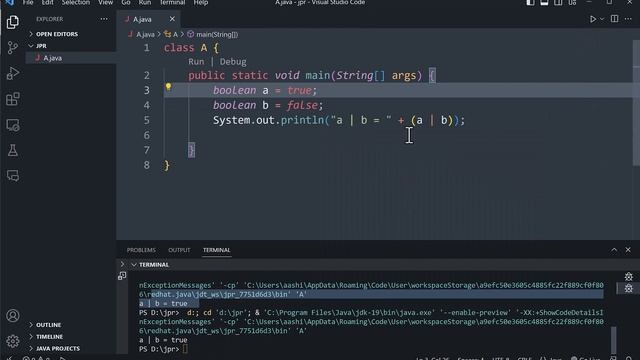
Task: Toggle the primary side bar layout icon
Action: click(x=530, y=2)
